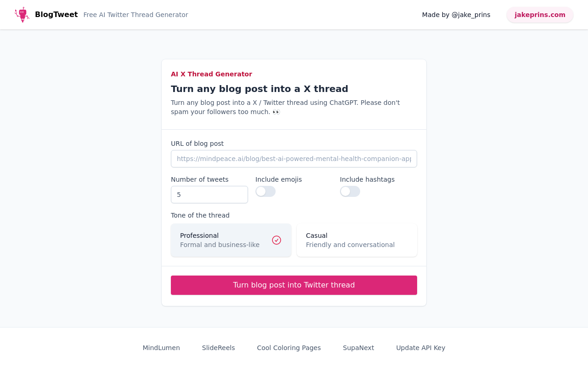The image size is (588, 368).
Task: Click Update API Key in footer
Action: click(x=421, y=348)
